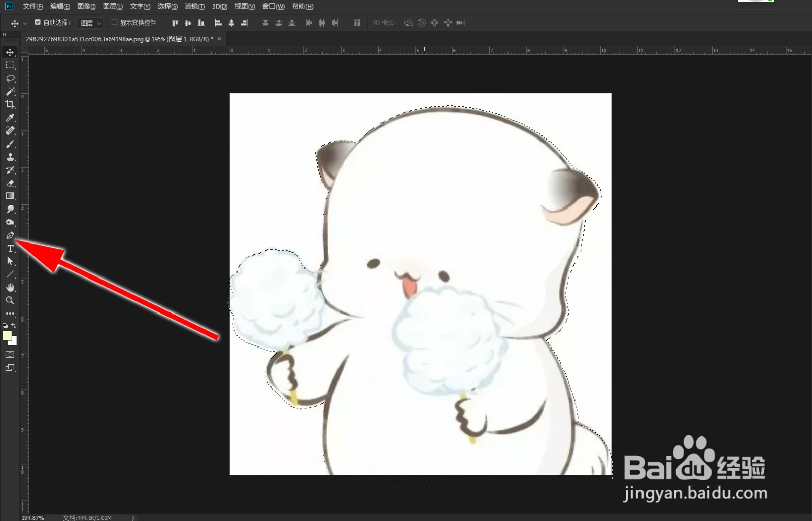Viewport: 812px width, 521px height.
Task: Select the Pen tool
Action: coord(10,235)
